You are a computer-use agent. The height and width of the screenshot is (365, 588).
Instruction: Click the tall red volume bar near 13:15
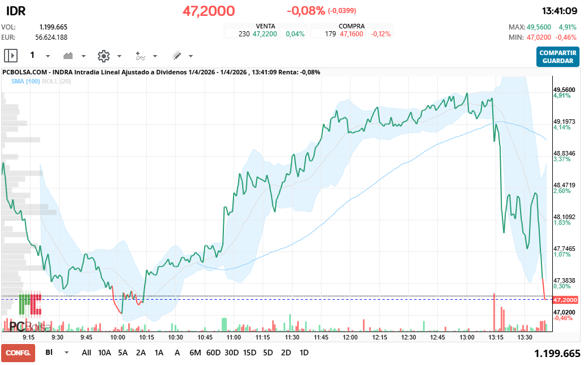click(x=494, y=312)
